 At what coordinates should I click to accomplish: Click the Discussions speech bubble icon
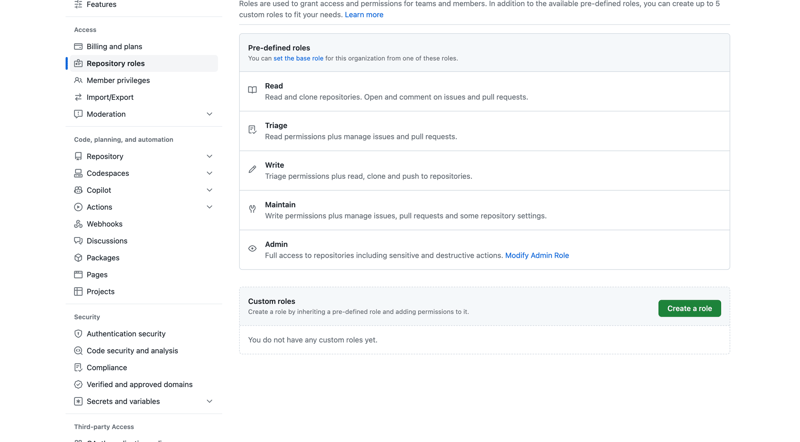pyautogui.click(x=78, y=240)
